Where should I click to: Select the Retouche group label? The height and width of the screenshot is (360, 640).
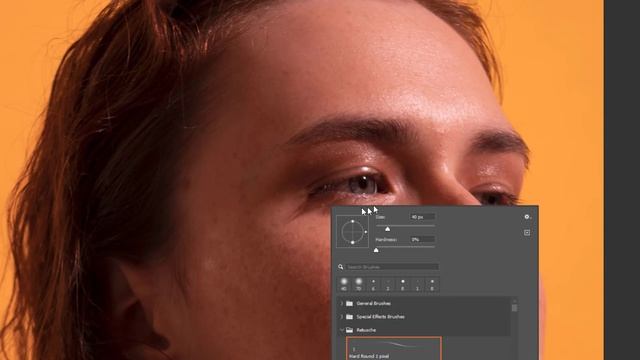point(366,330)
